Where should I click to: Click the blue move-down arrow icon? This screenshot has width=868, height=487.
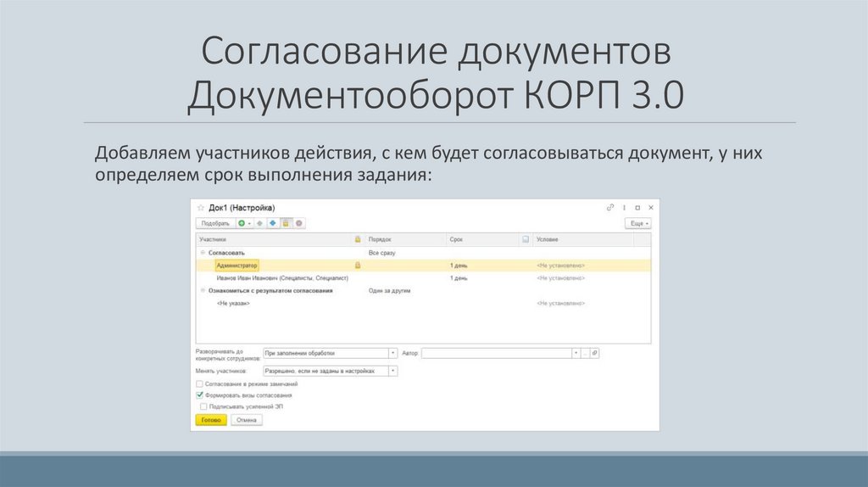(x=273, y=223)
